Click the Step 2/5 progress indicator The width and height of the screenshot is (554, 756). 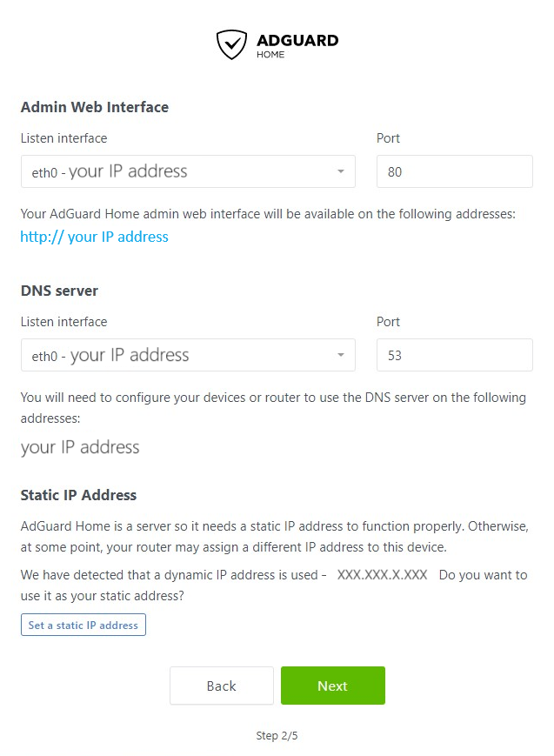click(277, 736)
